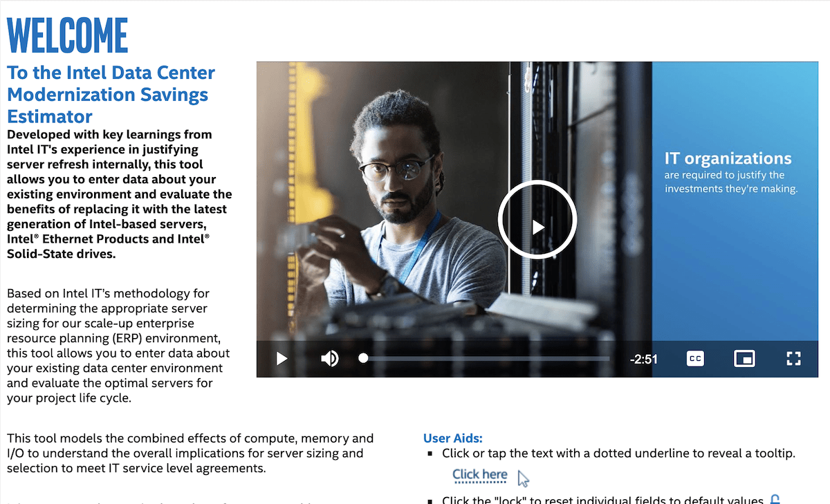Click the "Click here" dotted-underline tooltip link
This screenshot has height=504, width=830.
(480, 474)
